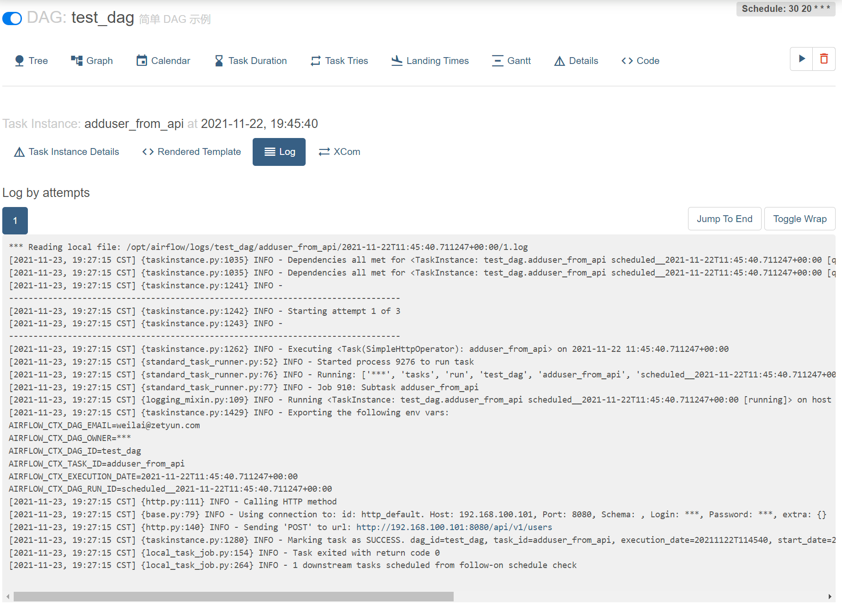Click the Calendar icon
This screenshot has width=842, height=616.
click(142, 61)
